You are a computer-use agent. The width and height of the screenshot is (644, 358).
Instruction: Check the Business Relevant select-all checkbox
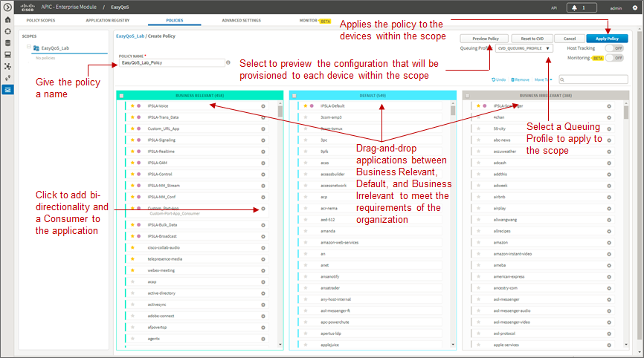tap(121, 96)
